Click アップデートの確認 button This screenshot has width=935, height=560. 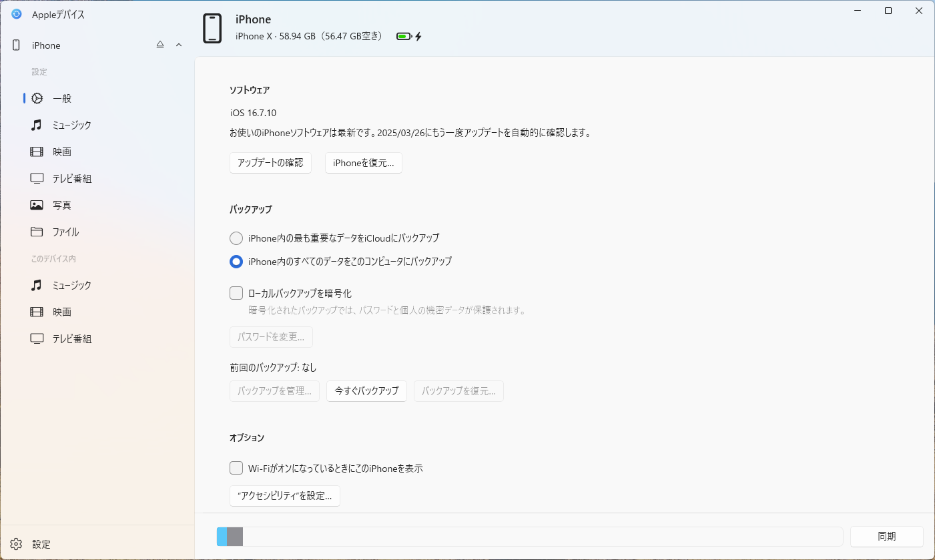click(x=270, y=162)
